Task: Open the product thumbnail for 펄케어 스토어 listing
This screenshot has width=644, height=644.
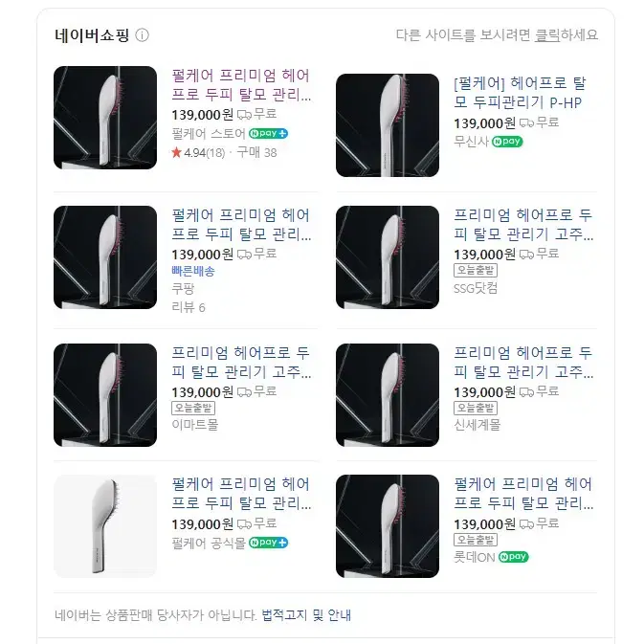Action: click(x=105, y=118)
